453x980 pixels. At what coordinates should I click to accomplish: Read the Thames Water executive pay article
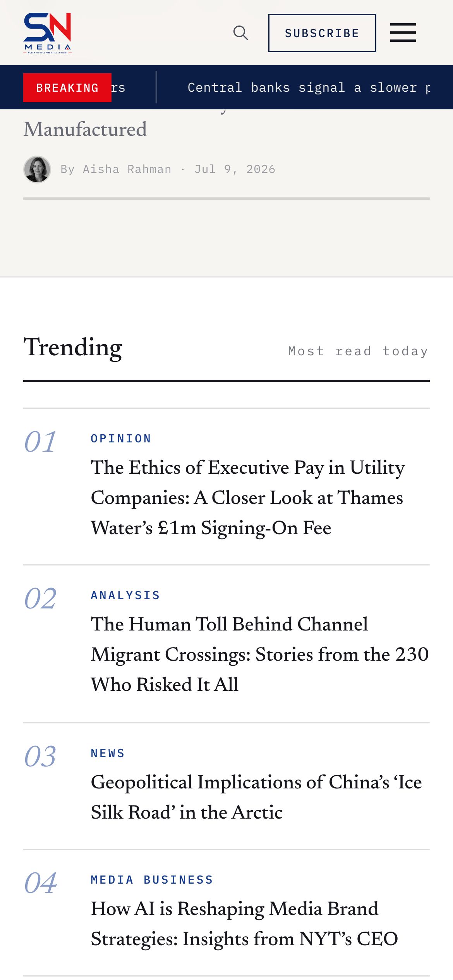[x=248, y=498]
